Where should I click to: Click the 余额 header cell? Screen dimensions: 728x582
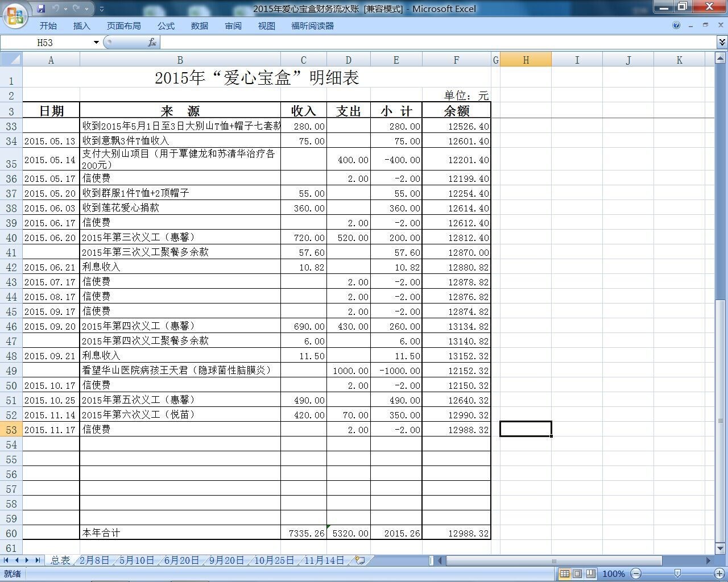pyautogui.click(x=456, y=111)
